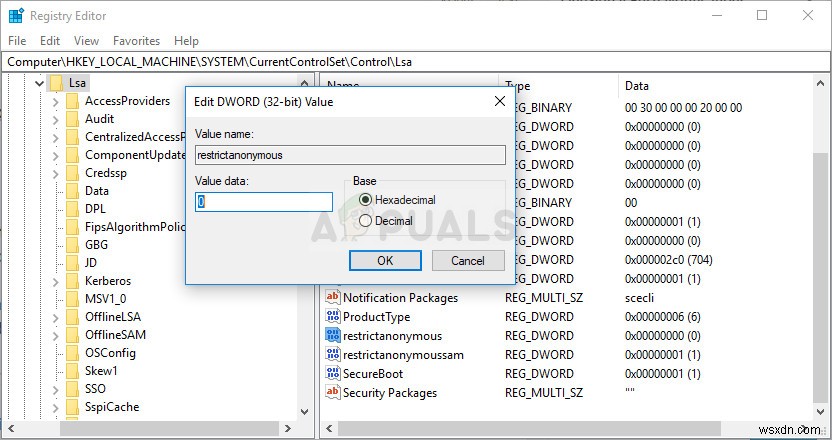Click the JD folder icon
The image size is (832, 440).
tap(73, 263)
